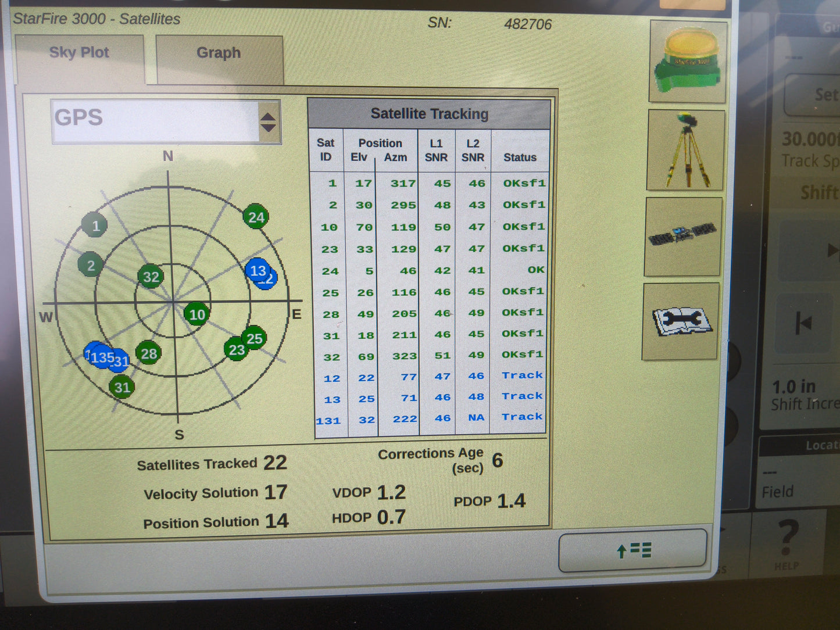Click the GPS dropdown up-down arrows

click(x=268, y=122)
